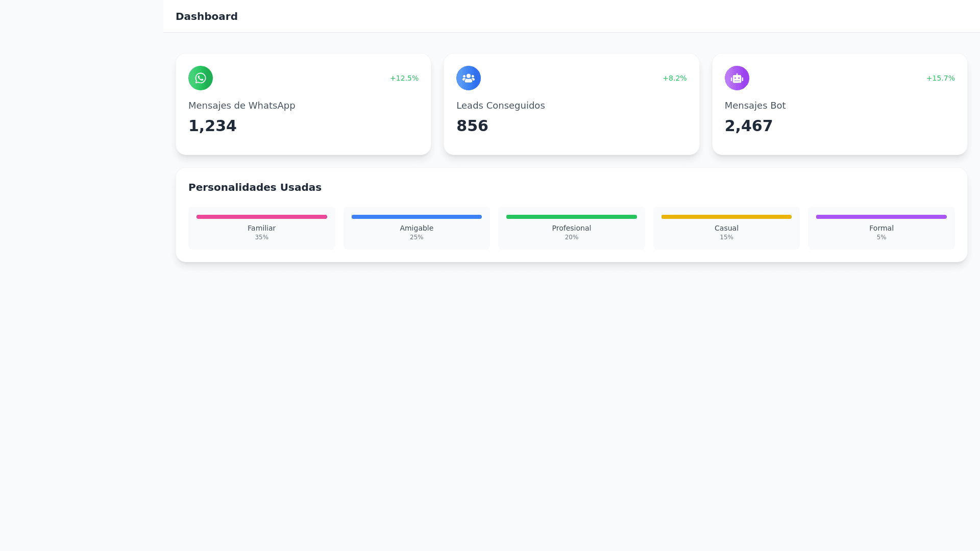Click the 1,234 messages count
Screen dimensions: 980x551
click(212, 126)
